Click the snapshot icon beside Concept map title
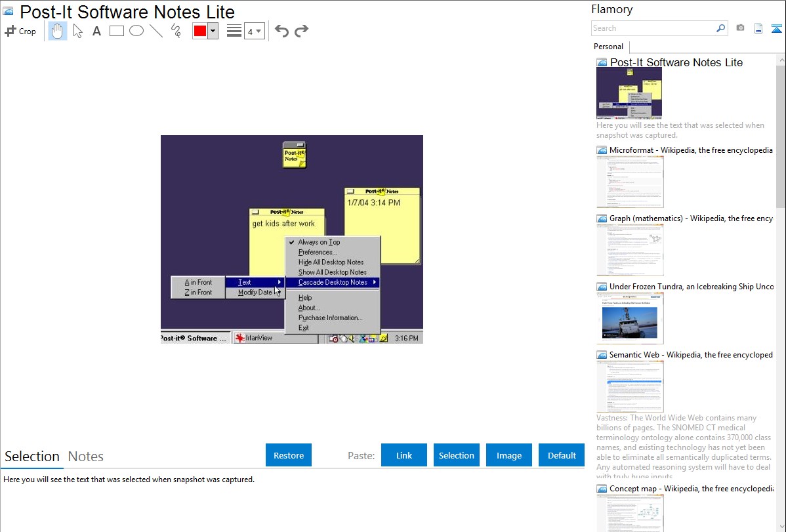 coord(602,489)
